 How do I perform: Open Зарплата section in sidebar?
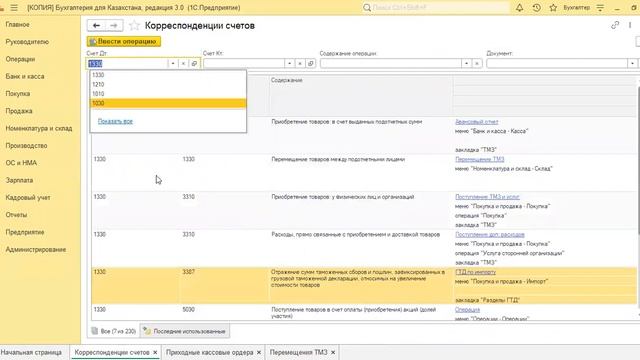pos(19,180)
